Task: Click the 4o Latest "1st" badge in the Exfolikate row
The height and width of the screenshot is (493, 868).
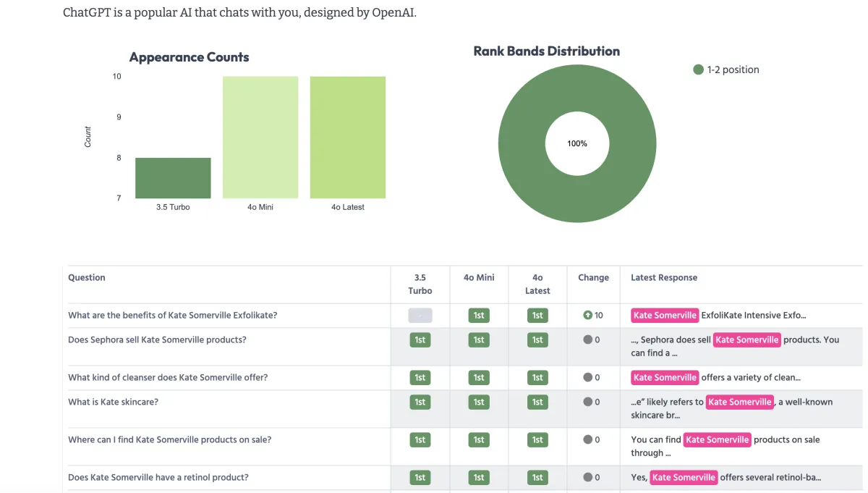Action: click(x=537, y=315)
